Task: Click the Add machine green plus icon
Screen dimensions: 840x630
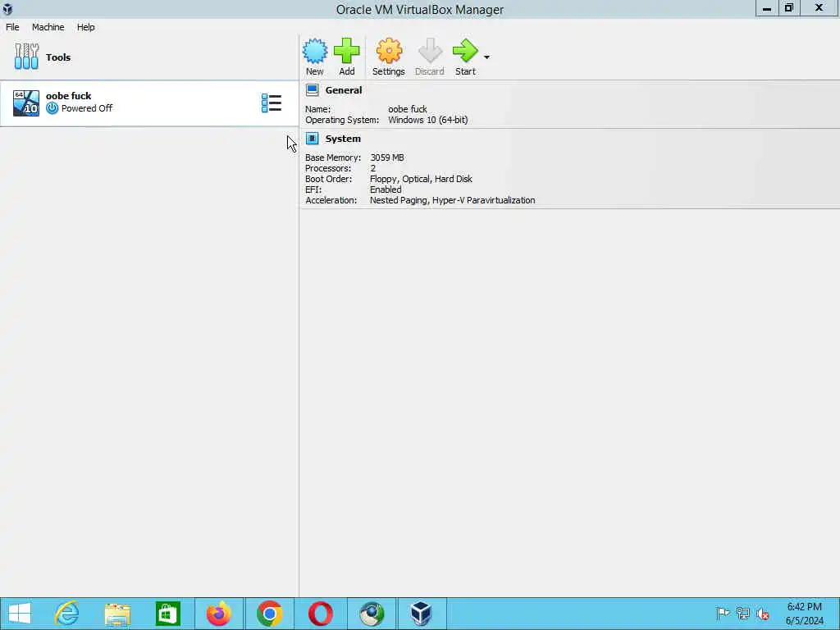Action: [x=347, y=52]
